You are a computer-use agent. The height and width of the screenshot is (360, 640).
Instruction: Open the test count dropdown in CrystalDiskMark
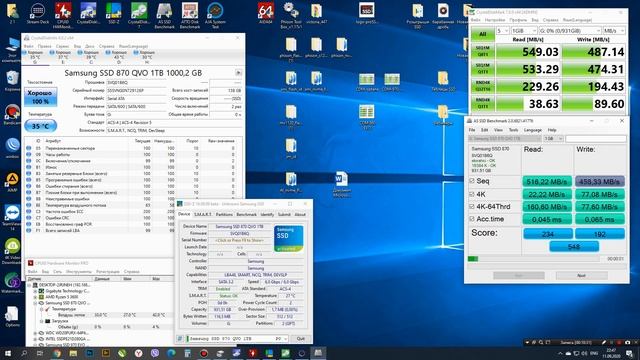pyautogui.click(x=502, y=31)
